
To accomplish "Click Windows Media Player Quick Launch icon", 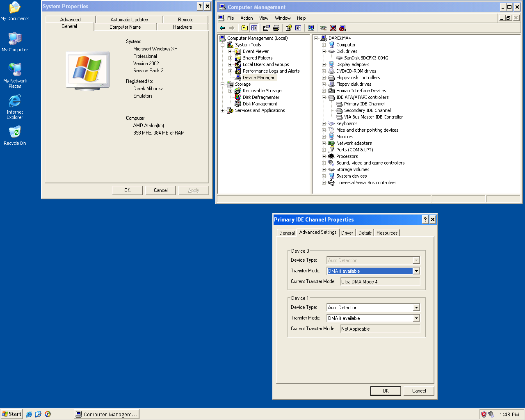I will 48,414.
